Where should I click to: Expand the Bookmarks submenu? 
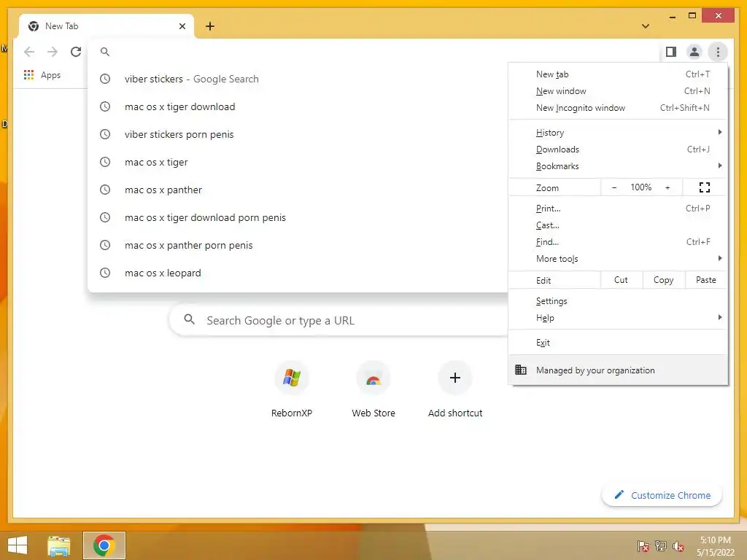(618, 166)
